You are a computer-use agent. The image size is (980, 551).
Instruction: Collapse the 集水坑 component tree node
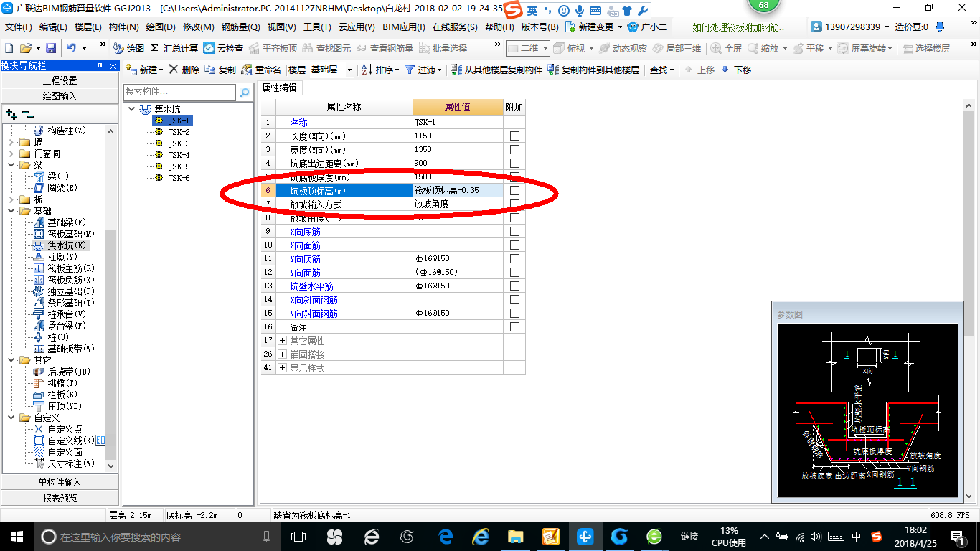(x=132, y=109)
